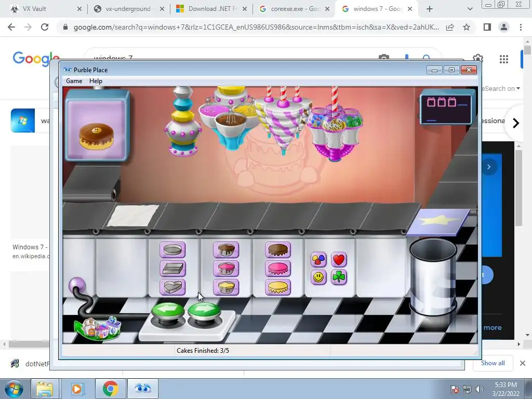This screenshot has width=532, height=399.
Task: Apply the pink icing button
Action: (278, 269)
